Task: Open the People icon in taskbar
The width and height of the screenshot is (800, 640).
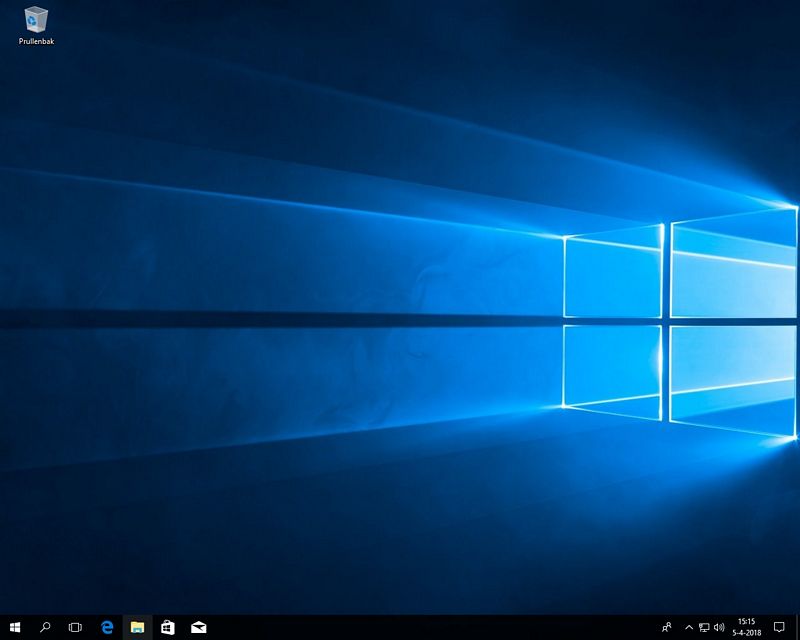Action: (667, 627)
